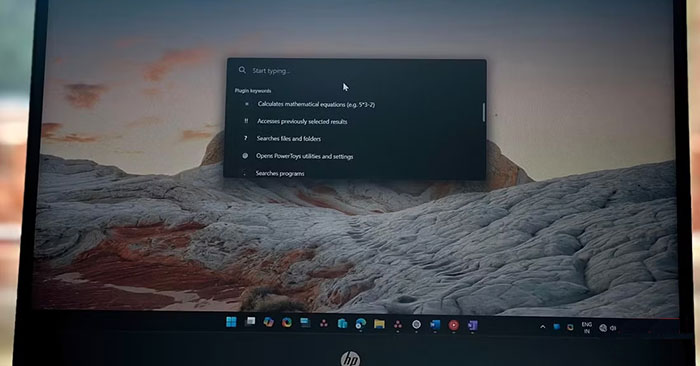Click the "." program search keyword icon

[x=244, y=173]
